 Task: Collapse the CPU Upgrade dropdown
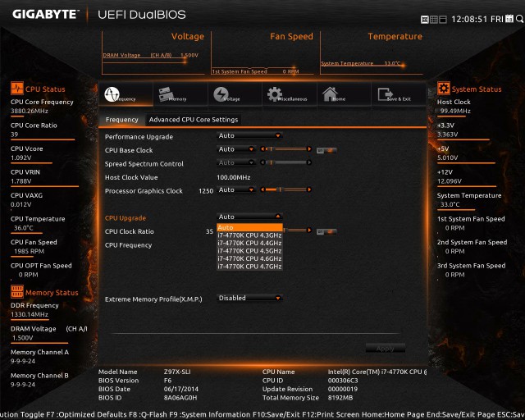[x=249, y=217]
